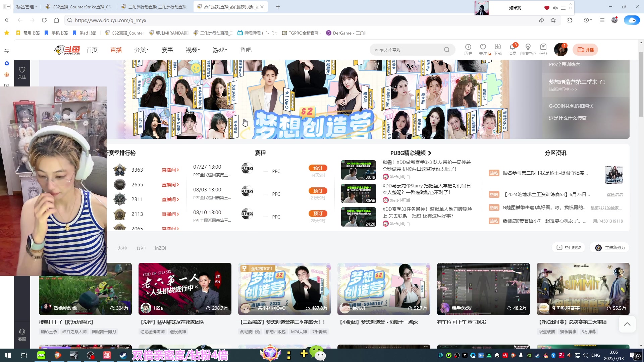The height and width of the screenshot is (362, 644).
Task: Filter streams by 女神 tag
Action: coord(141,248)
